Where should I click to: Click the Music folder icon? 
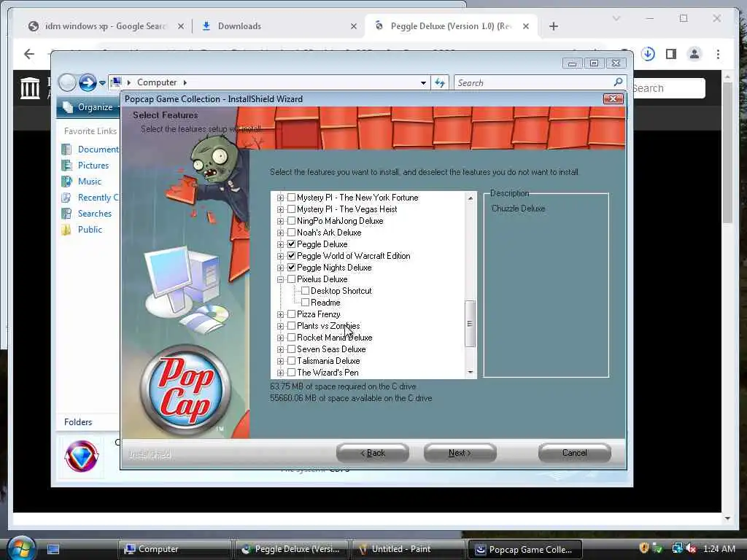click(x=66, y=182)
